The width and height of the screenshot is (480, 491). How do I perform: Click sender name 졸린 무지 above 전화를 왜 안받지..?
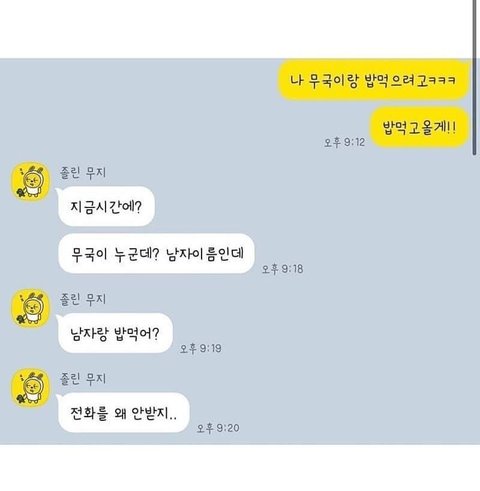[83, 378]
